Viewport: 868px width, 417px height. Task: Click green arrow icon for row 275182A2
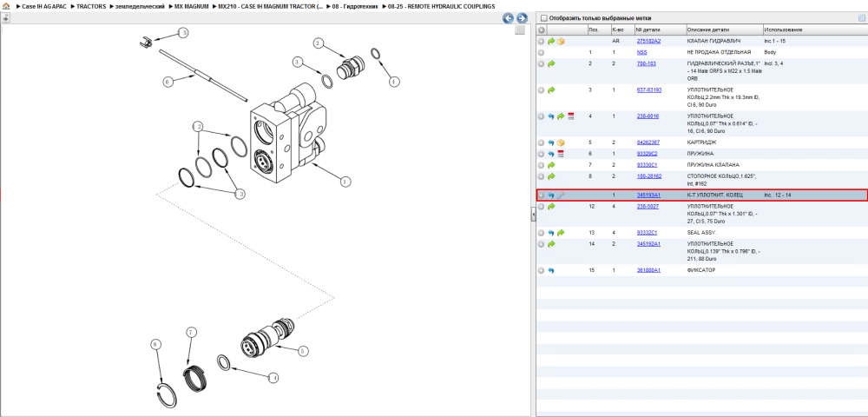551,41
